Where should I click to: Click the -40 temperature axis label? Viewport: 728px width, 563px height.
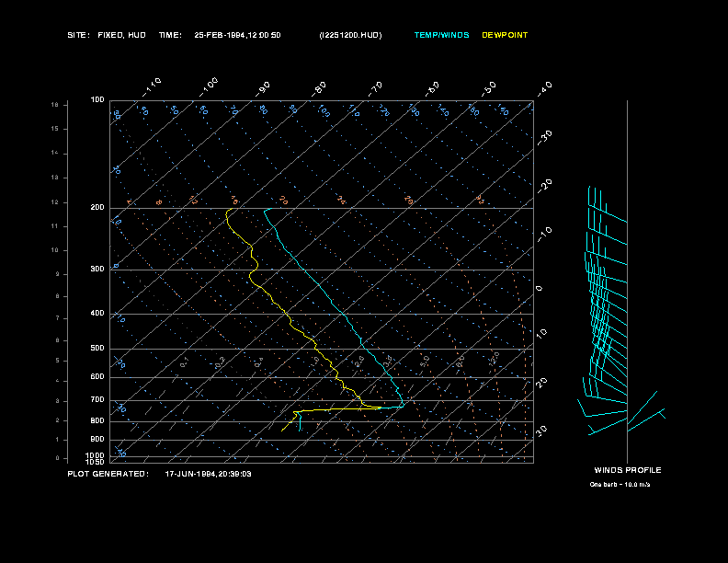543,88
